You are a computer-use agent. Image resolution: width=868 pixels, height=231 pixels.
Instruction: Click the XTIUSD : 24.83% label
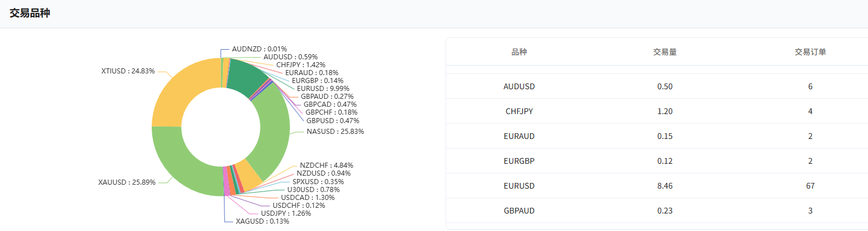click(x=128, y=71)
